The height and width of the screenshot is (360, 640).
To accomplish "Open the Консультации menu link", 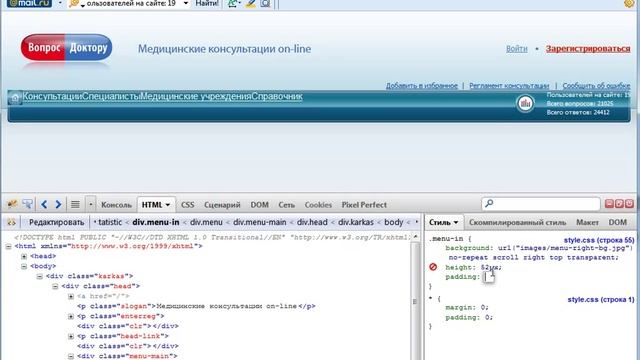I will (x=52, y=97).
